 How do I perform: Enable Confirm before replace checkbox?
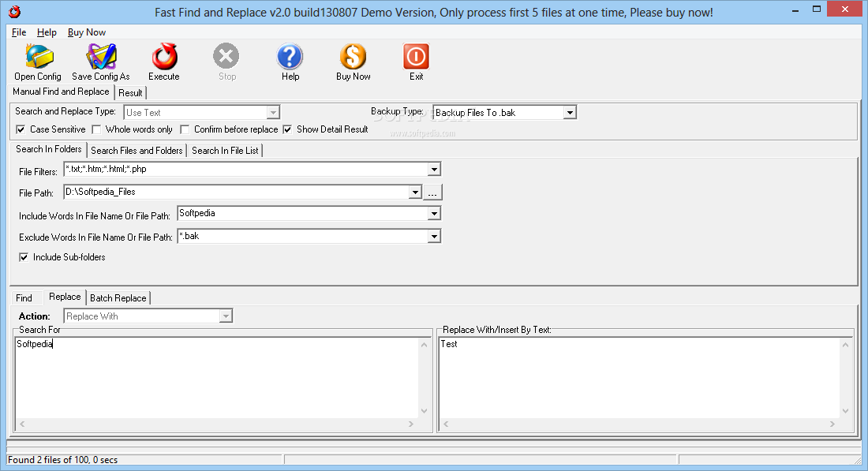click(x=185, y=129)
